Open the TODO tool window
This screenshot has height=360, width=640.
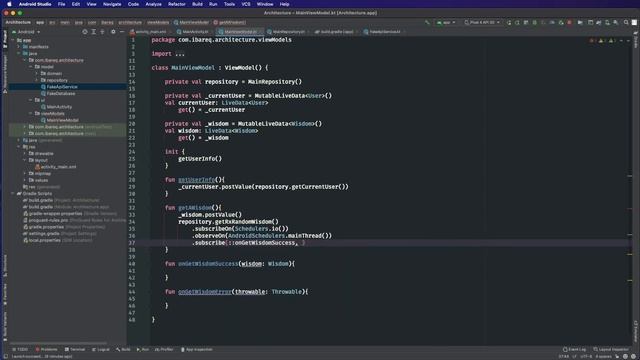point(20,349)
